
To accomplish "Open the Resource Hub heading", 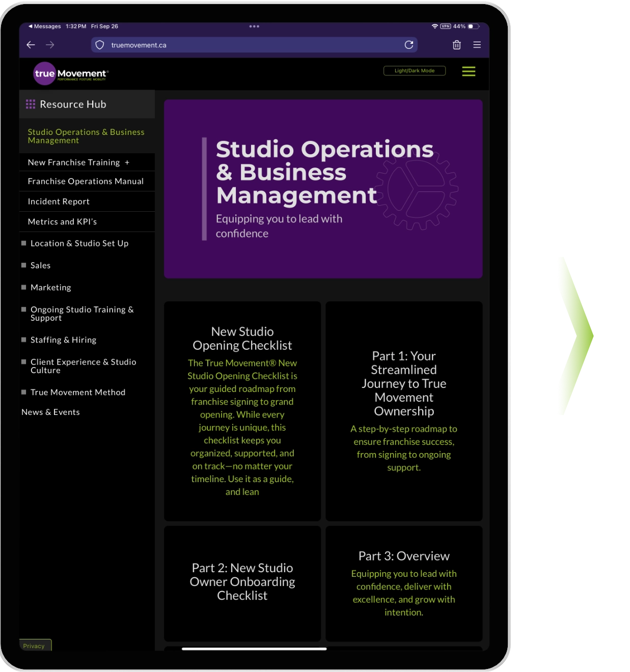I will point(73,104).
